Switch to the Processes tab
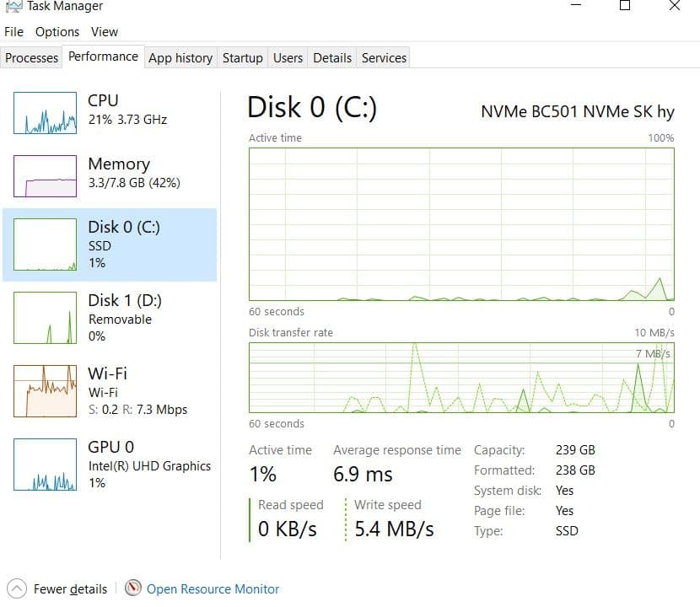 [x=31, y=57]
